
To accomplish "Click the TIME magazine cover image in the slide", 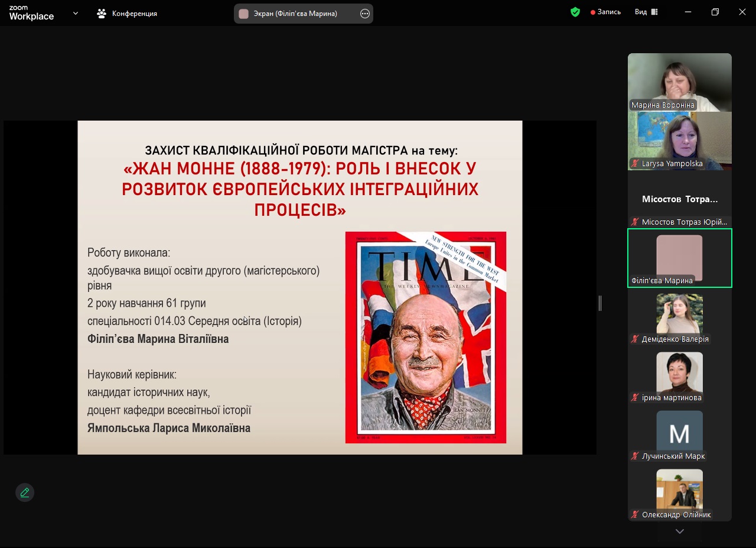I will (x=426, y=337).
